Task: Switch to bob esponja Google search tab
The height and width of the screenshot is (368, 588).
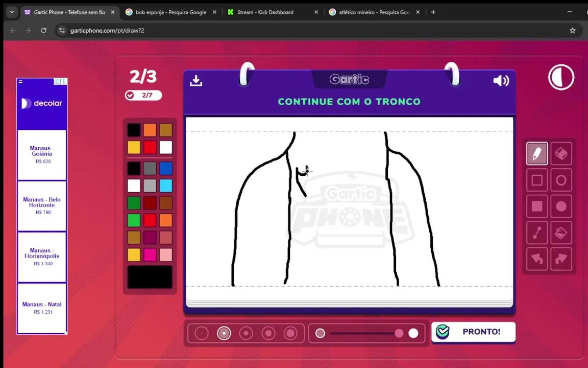Action: (171, 12)
